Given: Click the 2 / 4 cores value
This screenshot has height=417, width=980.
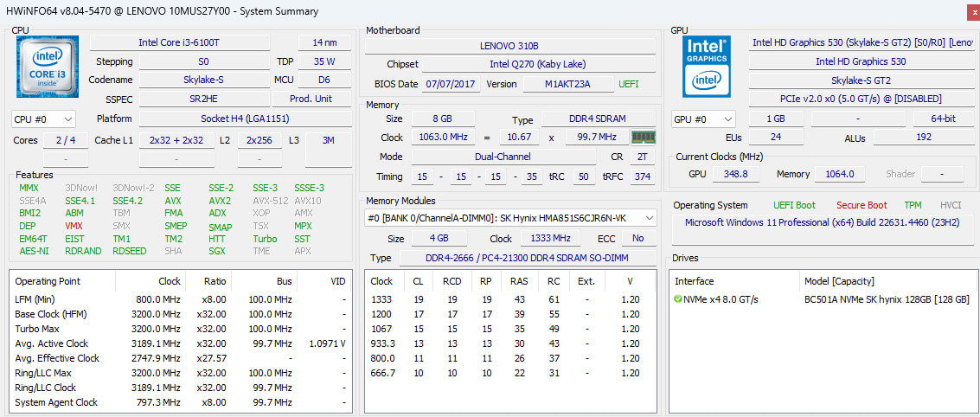Looking at the screenshot, I should click(x=66, y=141).
